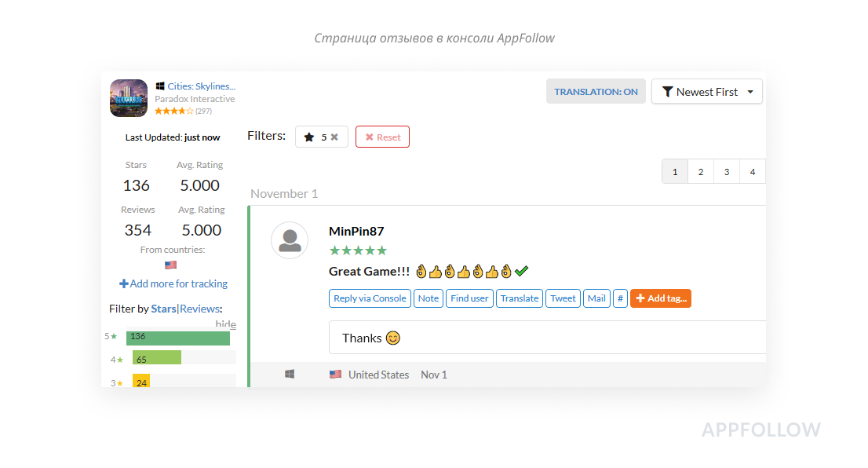The width and height of the screenshot is (868, 468).
Task: Hide the stars filter chart
Action: tap(225, 324)
